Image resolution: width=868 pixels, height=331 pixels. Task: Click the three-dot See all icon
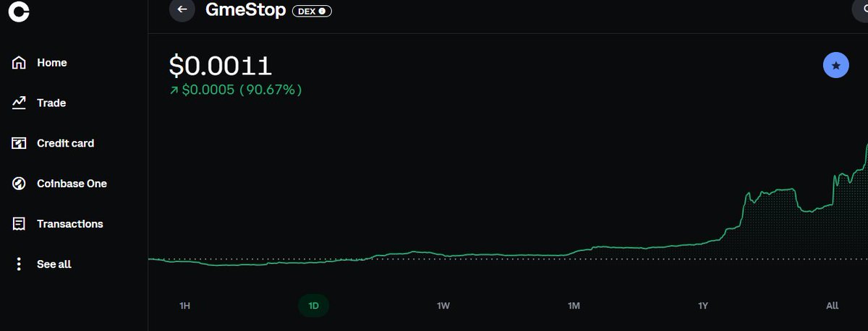tap(20, 265)
